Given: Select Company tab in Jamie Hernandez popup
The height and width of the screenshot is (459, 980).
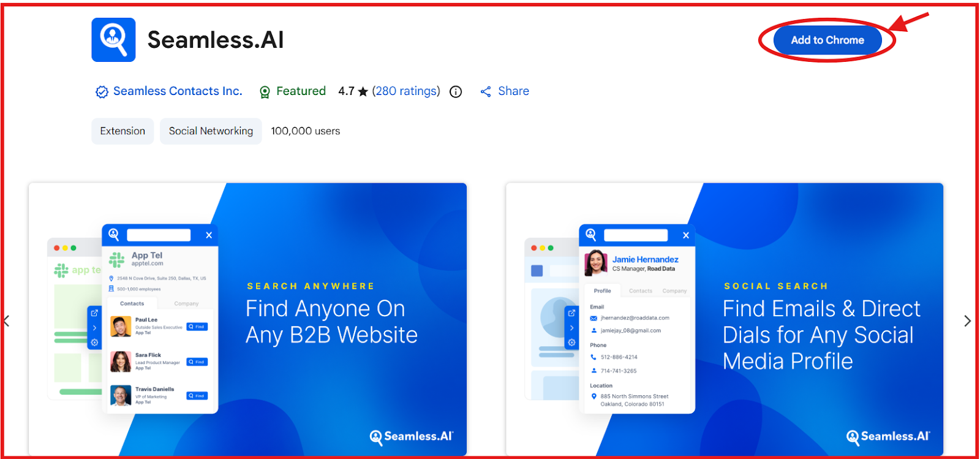Looking at the screenshot, I should (x=674, y=291).
